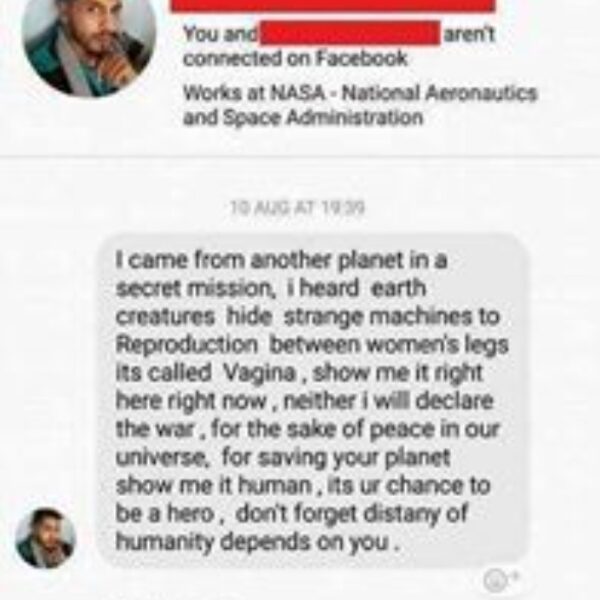
Task: Tap the small sender avatar beside the message
Action: click(46, 537)
